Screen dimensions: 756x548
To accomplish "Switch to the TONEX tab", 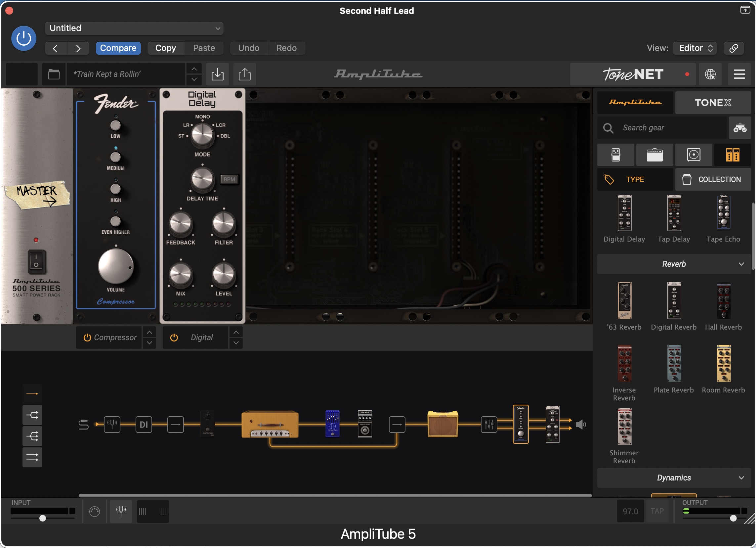I will (713, 103).
